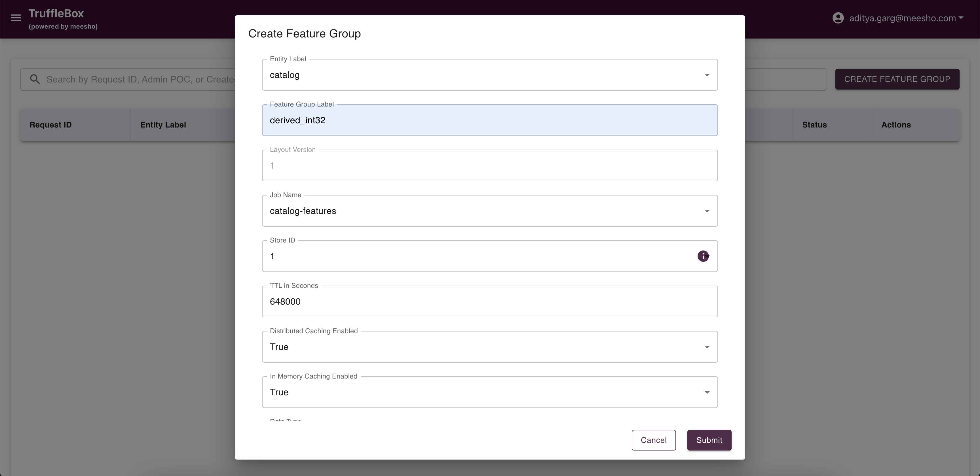The width and height of the screenshot is (980, 476).
Task: Click the Entity Label column header
Action: click(x=163, y=125)
